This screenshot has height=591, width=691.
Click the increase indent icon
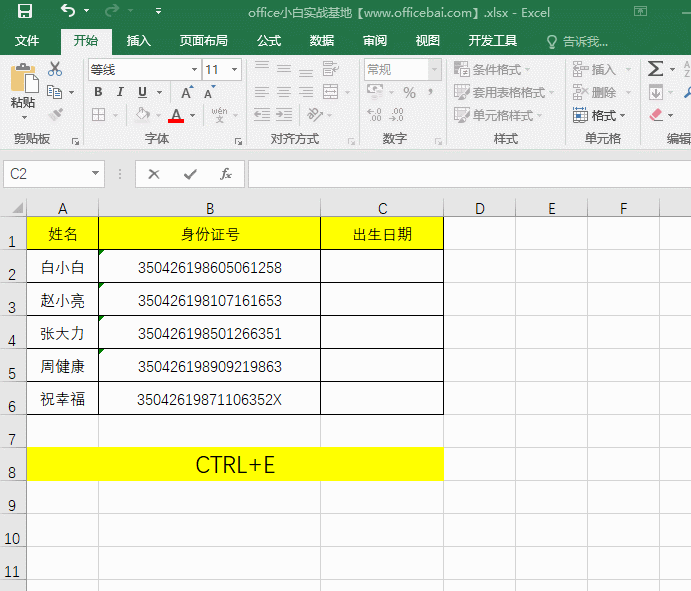coord(284,115)
